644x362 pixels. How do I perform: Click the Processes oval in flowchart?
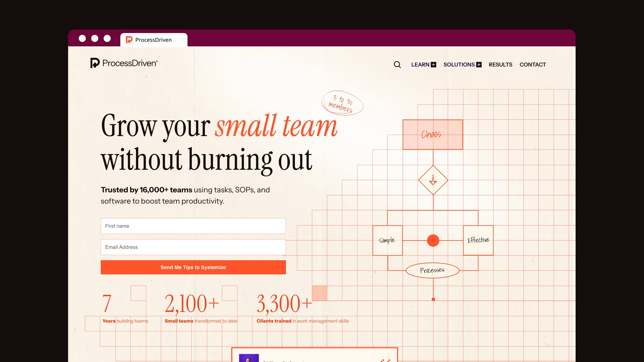[432, 270]
